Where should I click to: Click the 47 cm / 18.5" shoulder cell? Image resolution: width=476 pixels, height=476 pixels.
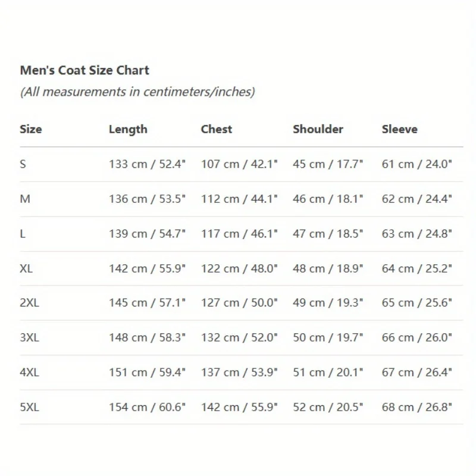click(x=327, y=234)
